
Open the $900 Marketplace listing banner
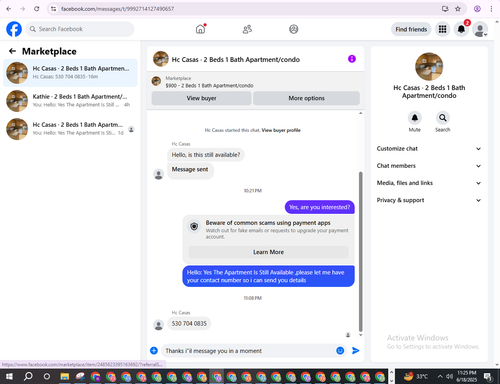tap(255, 82)
